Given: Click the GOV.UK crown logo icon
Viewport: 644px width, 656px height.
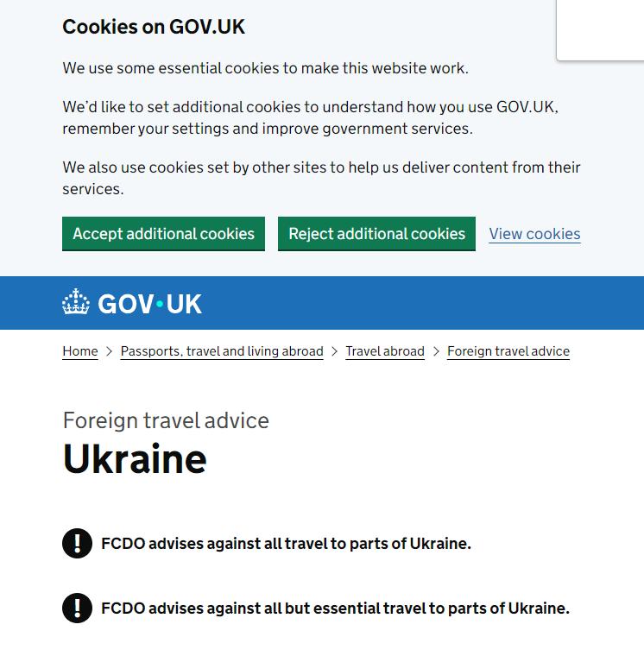Looking at the screenshot, I should coord(76,301).
